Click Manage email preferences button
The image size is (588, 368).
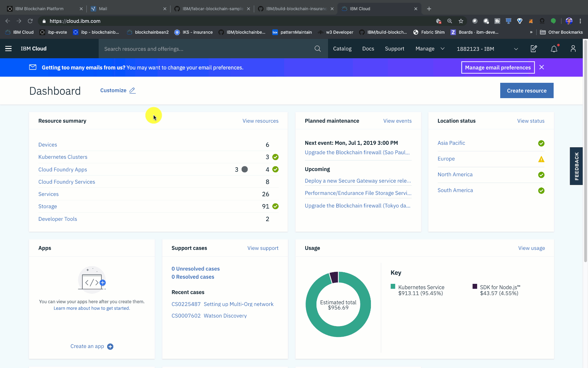(x=498, y=67)
